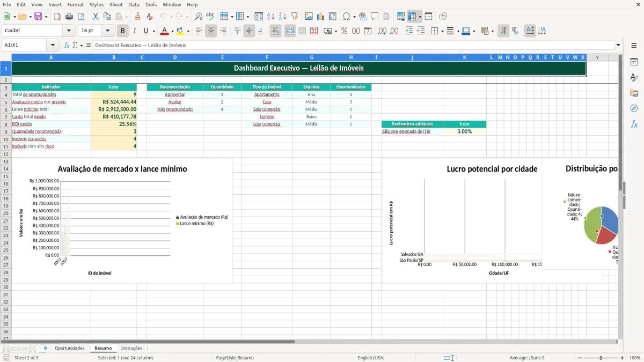
Task: Click Merge and Center Cells button
Action: [x=290, y=31]
